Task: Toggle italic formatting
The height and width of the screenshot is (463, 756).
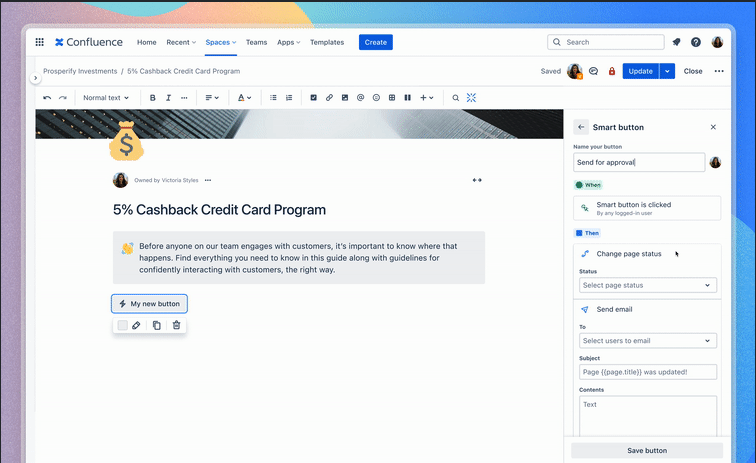Action: (168, 97)
